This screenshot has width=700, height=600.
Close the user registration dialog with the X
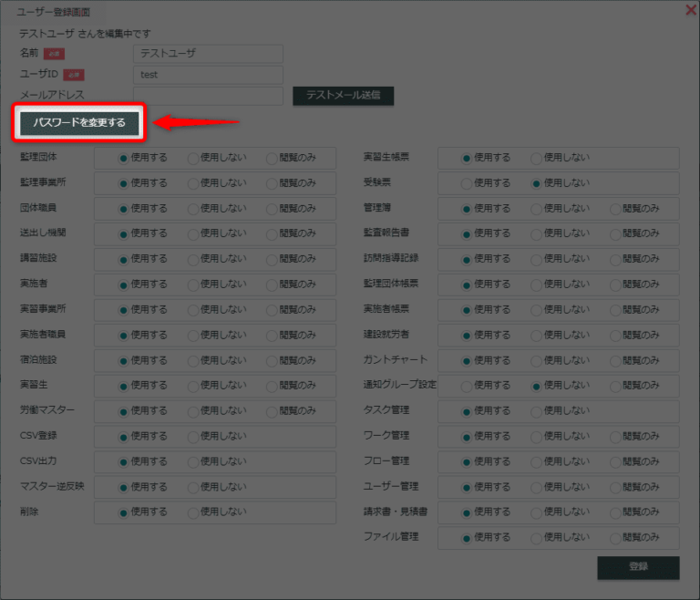tap(690, 10)
